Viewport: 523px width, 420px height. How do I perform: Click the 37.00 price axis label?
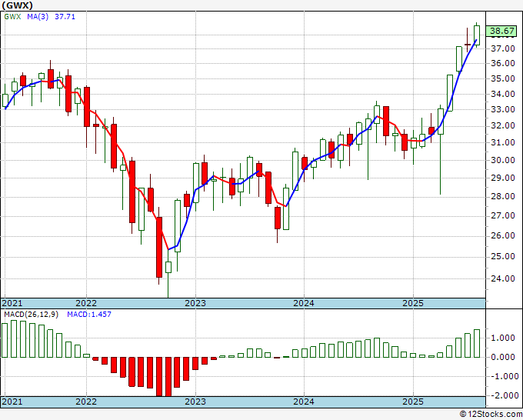point(503,48)
